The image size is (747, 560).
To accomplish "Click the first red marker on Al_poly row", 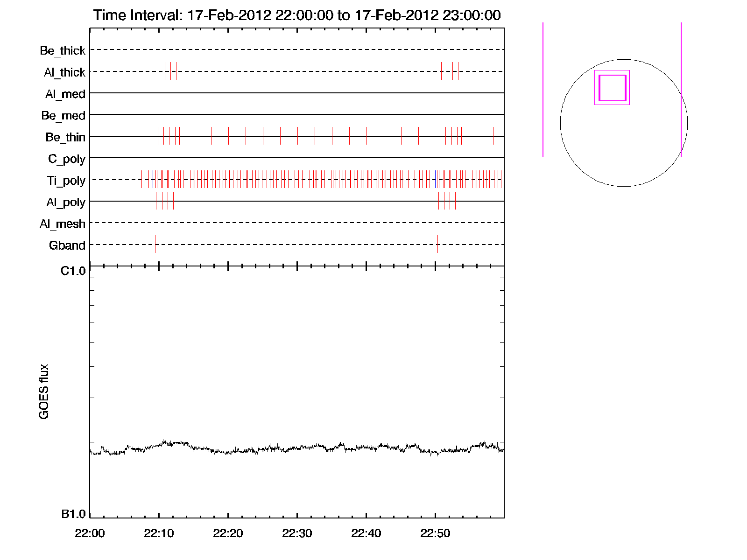I will (x=156, y=201).
